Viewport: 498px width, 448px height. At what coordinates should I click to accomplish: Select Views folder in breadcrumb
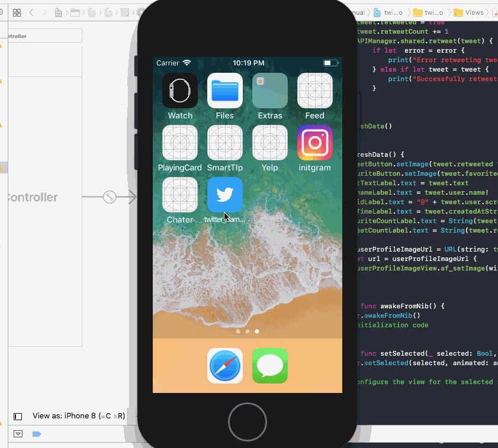[468, 12]
